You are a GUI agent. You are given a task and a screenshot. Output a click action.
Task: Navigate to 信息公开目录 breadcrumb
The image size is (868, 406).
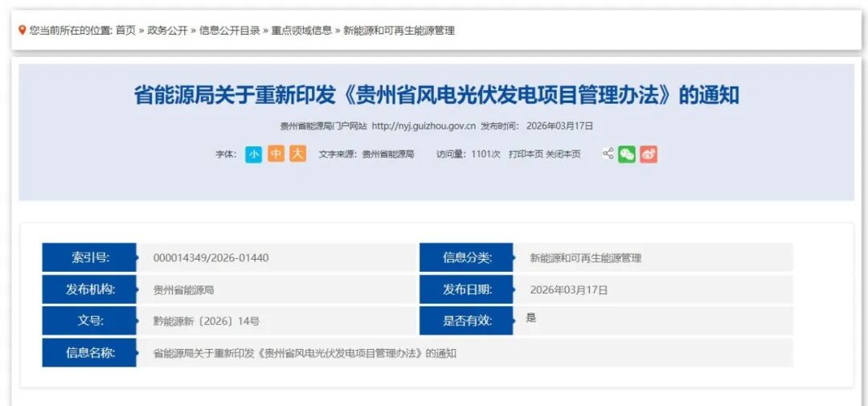pos(229,31)
